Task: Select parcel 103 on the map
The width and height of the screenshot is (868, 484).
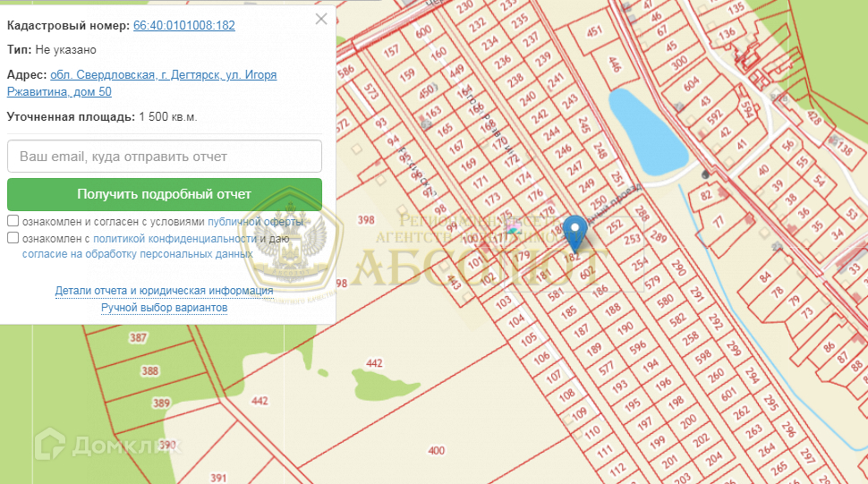Action: pos(503,302)
